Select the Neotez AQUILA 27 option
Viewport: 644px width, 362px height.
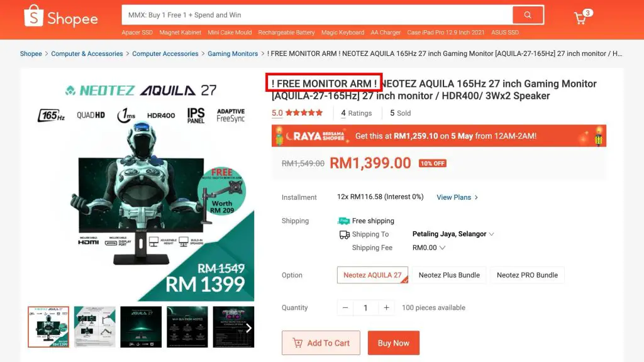point(372,275)
